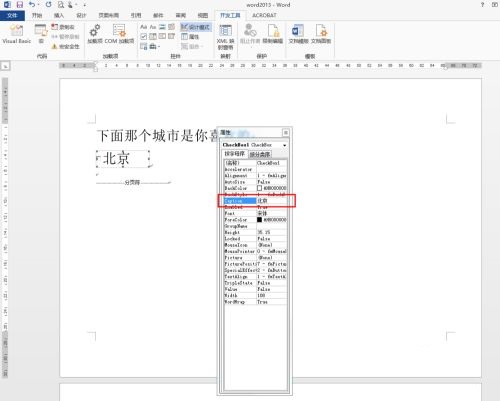Click the (名称) property value CheckBox1
This screenshot has height=401, width=500.
coord(272,163)
